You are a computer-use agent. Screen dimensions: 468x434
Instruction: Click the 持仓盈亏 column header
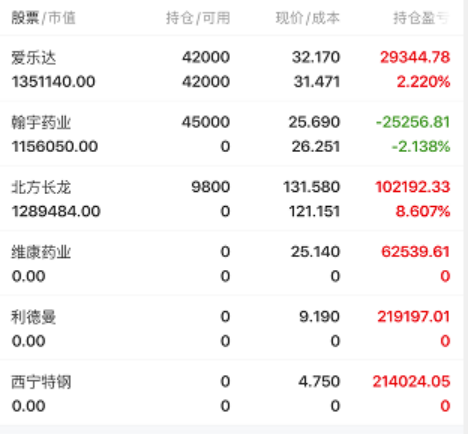[x=422, y=18]
